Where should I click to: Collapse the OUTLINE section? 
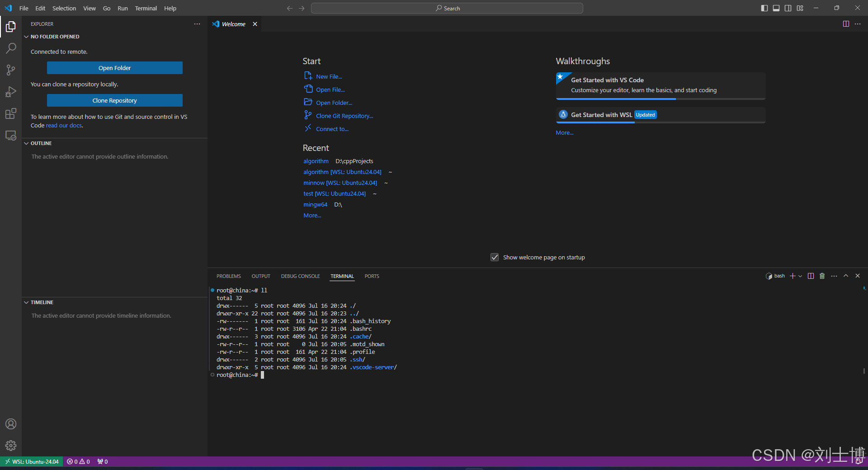click(x=41, y=143)
